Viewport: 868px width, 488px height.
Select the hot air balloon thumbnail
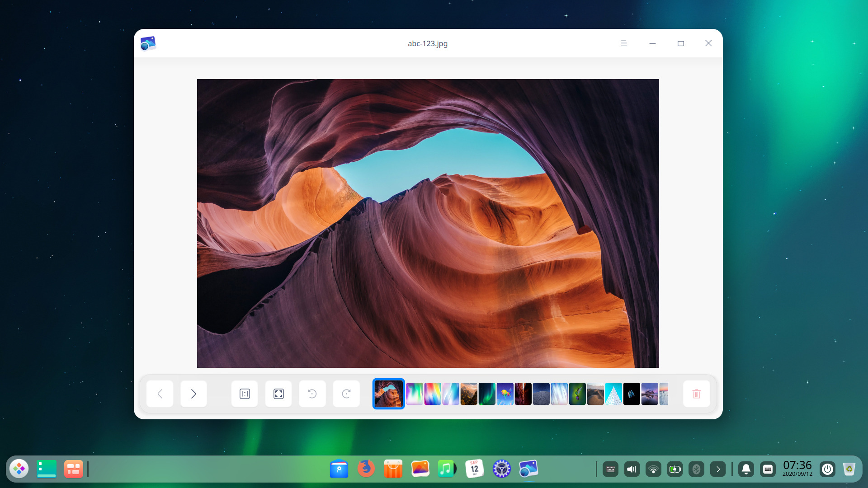[505, 394]
